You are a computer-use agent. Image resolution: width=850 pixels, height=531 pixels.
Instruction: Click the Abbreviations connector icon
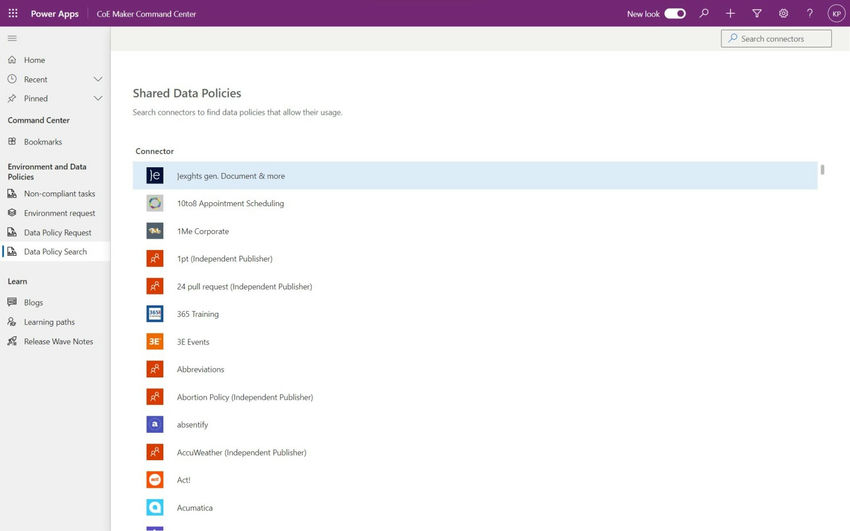pyautogui.click(x=154, y=369)
